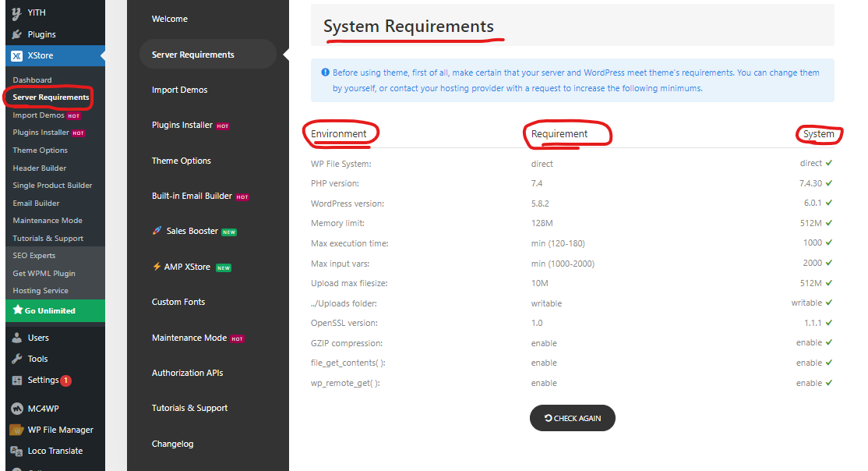Open Import Demos in the WordPress sidebar
This screenshot has width=868, height=471.
coord(39,115)
